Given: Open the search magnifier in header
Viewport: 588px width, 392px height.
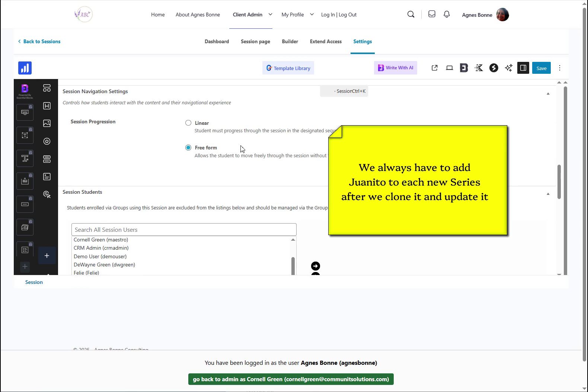Looking at the screenshot, I should (411, 14).
